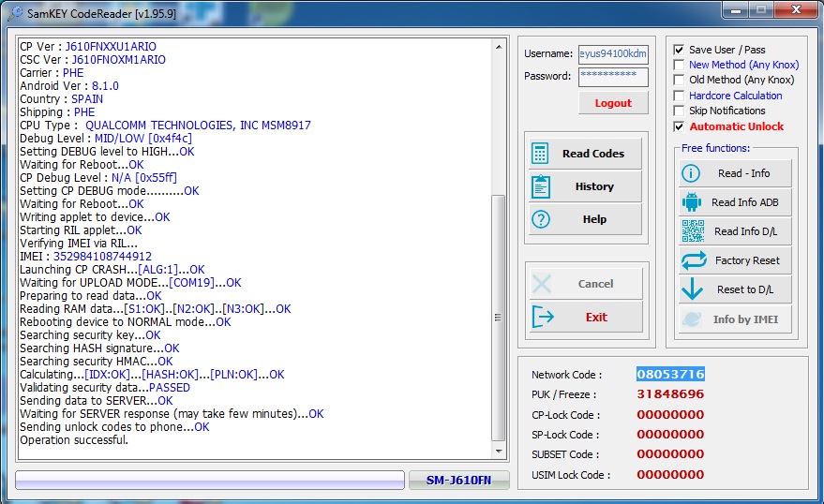
Task: Enable New Method (Any Knox) checkbox
Action: [679, 65]
